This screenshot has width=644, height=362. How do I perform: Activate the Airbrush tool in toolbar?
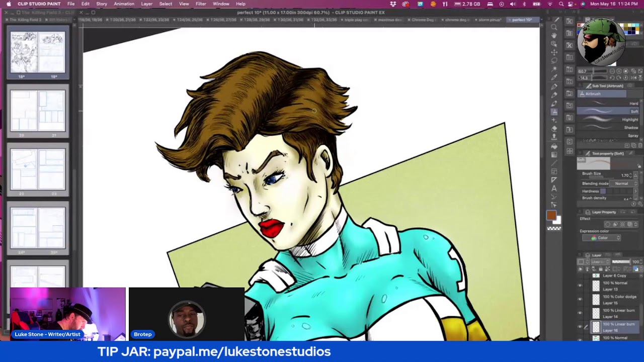(x=554, y=112)
